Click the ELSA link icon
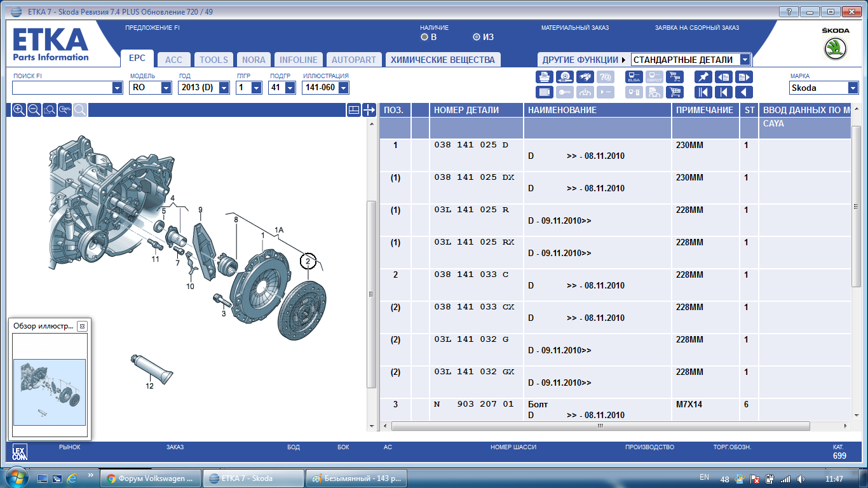Screen dimensions: 868x488 pyautogui.click(x=634, y=77)
